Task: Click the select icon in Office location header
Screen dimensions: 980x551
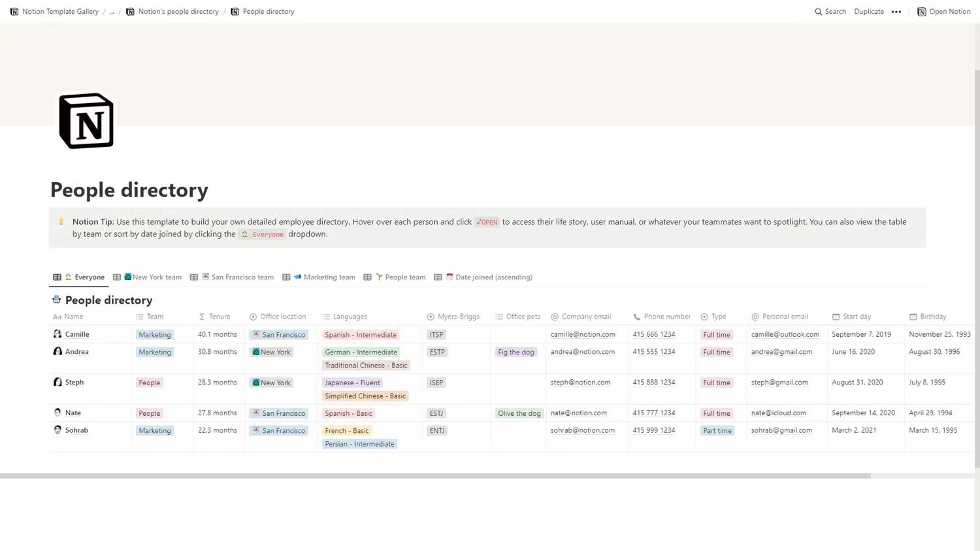Action: click(253, 317)
